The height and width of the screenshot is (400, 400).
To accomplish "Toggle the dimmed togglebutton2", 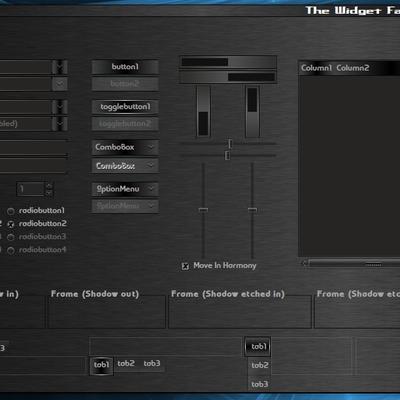I will [125, 124].
